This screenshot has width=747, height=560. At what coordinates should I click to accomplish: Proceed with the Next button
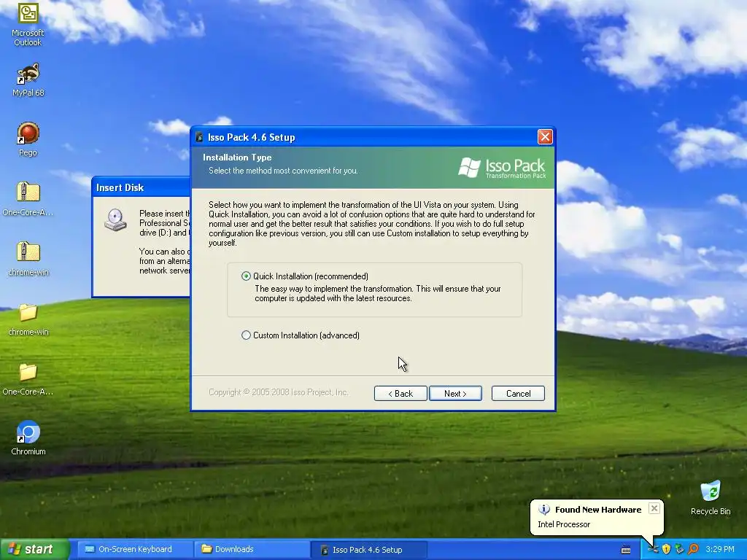455,393
